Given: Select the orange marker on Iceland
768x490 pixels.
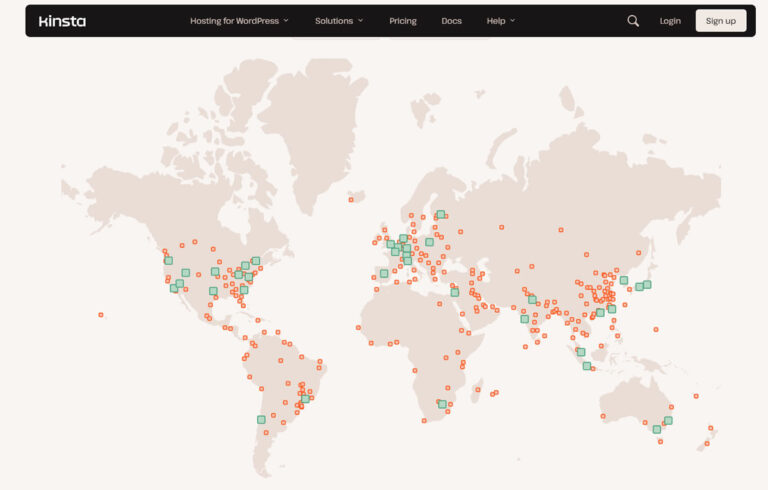Looking at the screenshot, I should [x=351, y=199].
